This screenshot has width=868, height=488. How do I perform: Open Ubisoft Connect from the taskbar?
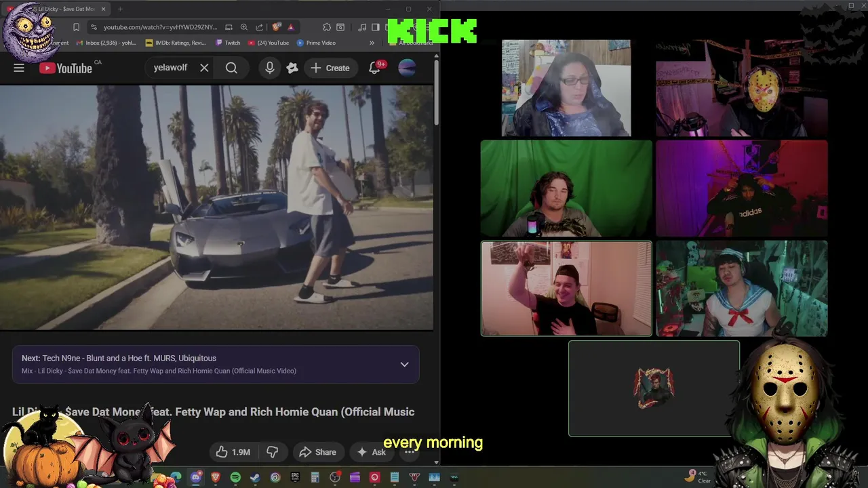(275, 477)
